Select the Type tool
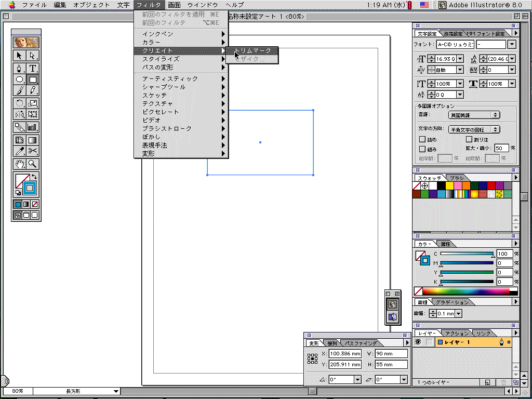The height and width of the screenshot is (399, 532). click(x=33, y=68)
